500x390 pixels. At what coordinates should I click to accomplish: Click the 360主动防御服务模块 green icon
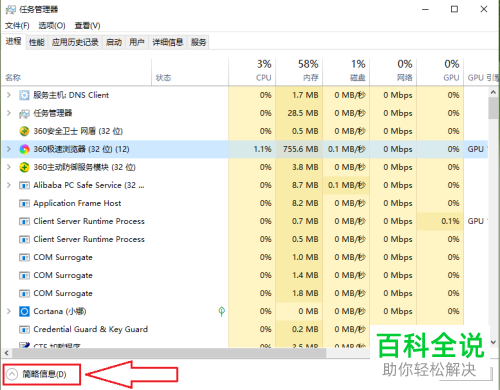click(24, 167)
